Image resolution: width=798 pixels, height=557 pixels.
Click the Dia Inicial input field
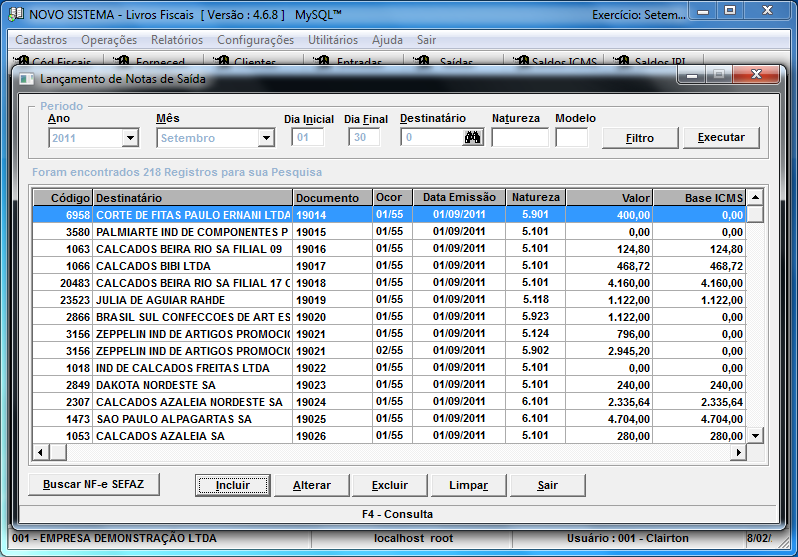307,137
